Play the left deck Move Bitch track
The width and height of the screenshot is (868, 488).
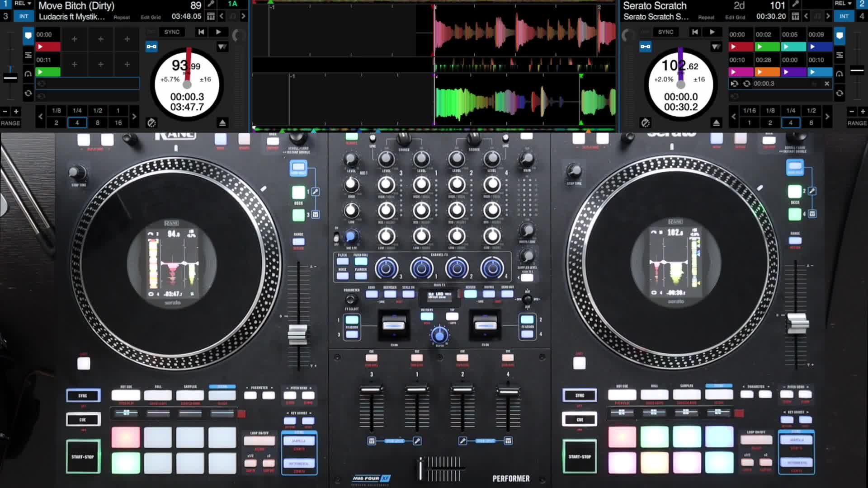point(218,32)
